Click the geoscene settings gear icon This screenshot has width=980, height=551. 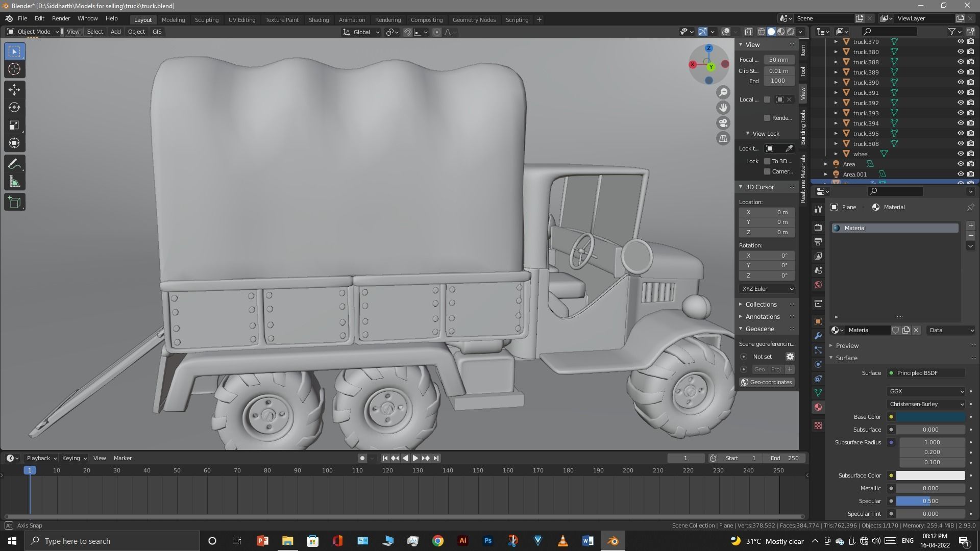[x=790, y=357]
